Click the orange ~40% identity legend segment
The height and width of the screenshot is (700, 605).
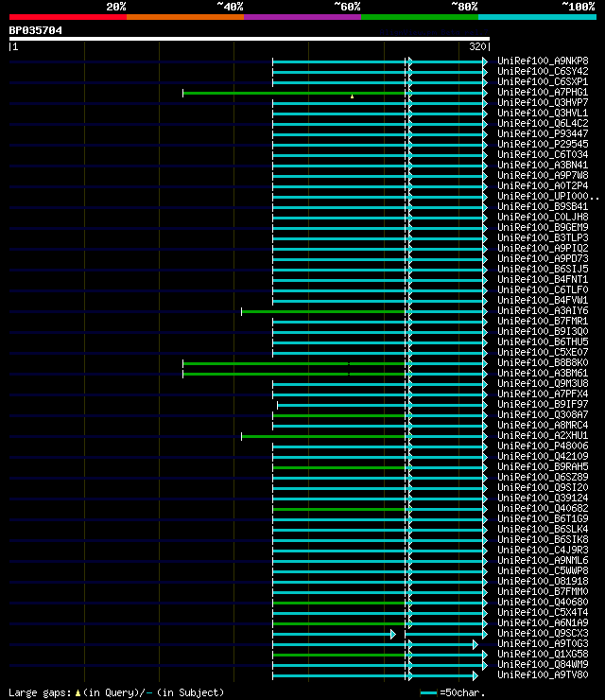[x=185, y=17]
